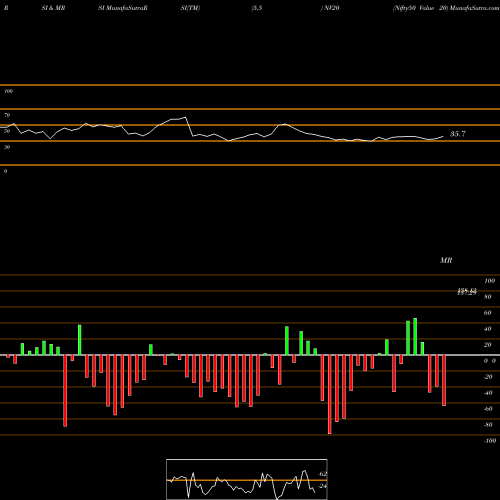Click the MR axis label -20
The image size is (500, 500).
[x=488, y=377]
